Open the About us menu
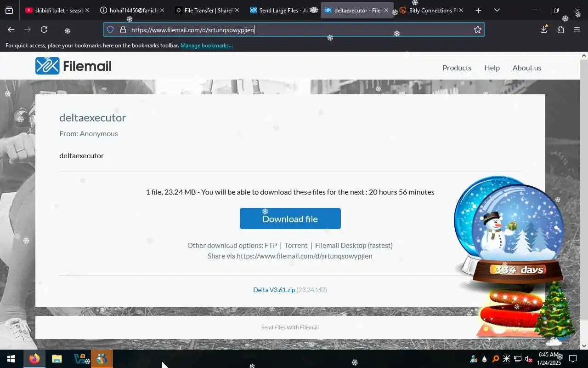The image size is (588, 368). 527,68
